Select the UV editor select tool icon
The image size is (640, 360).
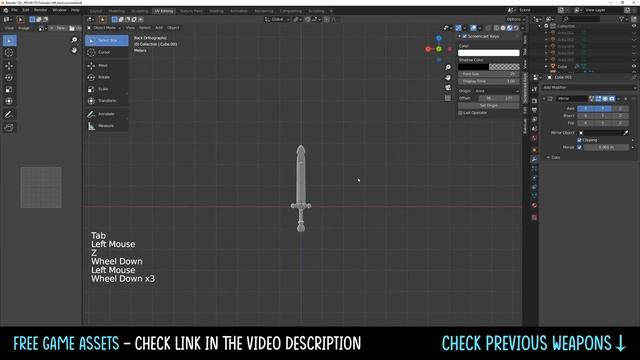(9, 40)
